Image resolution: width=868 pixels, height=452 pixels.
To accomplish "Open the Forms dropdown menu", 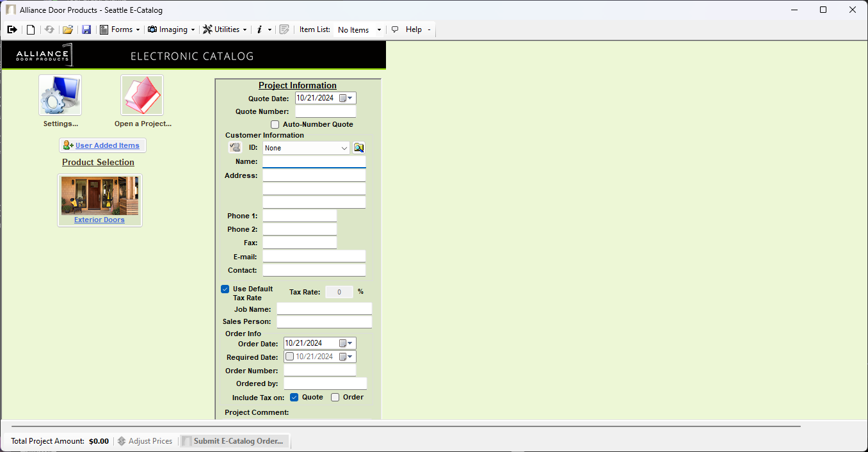I will (120, 29).
